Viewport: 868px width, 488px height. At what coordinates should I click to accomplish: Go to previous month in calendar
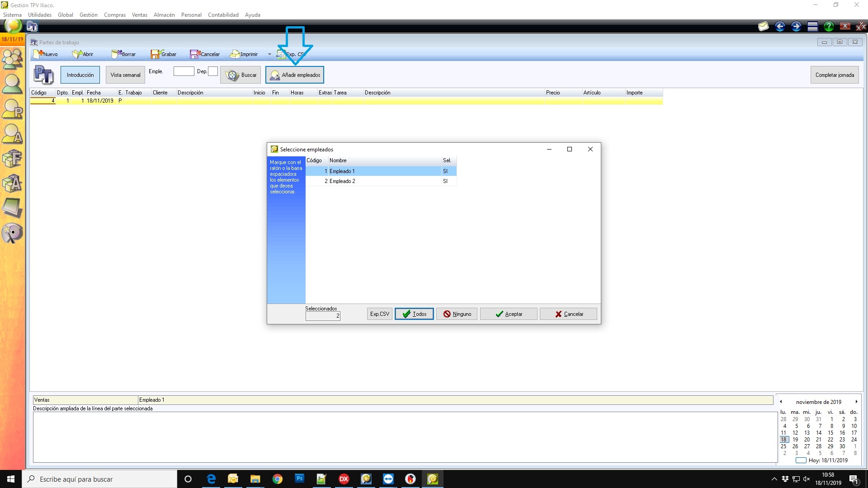point(781,402)
